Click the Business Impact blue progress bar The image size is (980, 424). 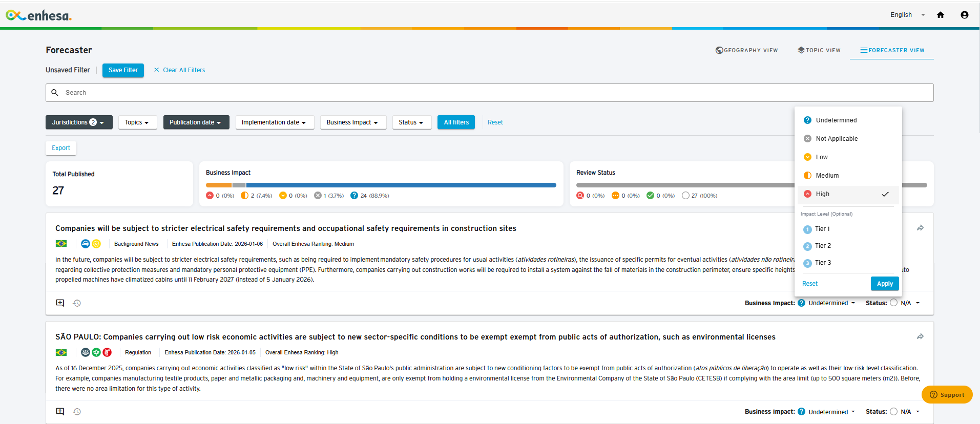[401, 185]
